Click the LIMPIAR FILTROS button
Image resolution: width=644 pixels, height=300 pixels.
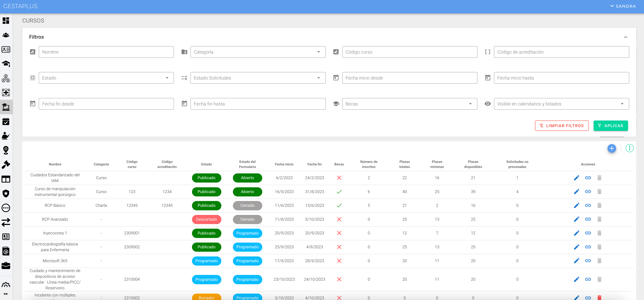[x=562, y=126]
